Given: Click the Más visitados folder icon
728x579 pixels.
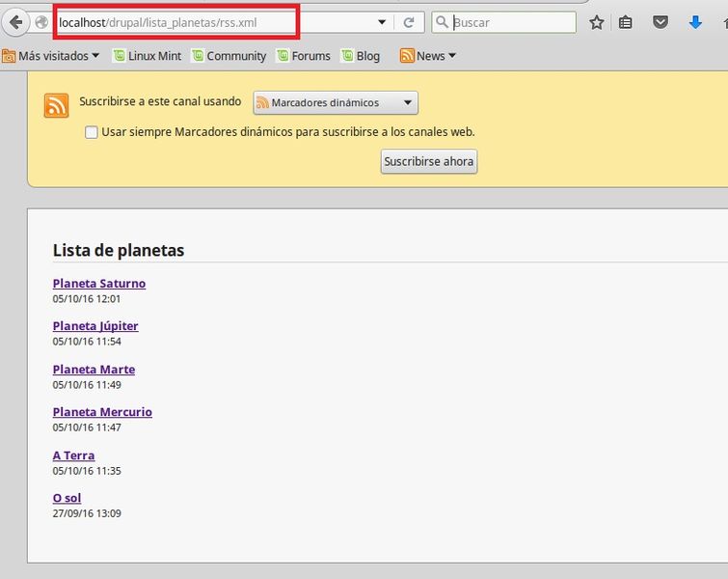Looking at the screenshot, I should point(9,56).
